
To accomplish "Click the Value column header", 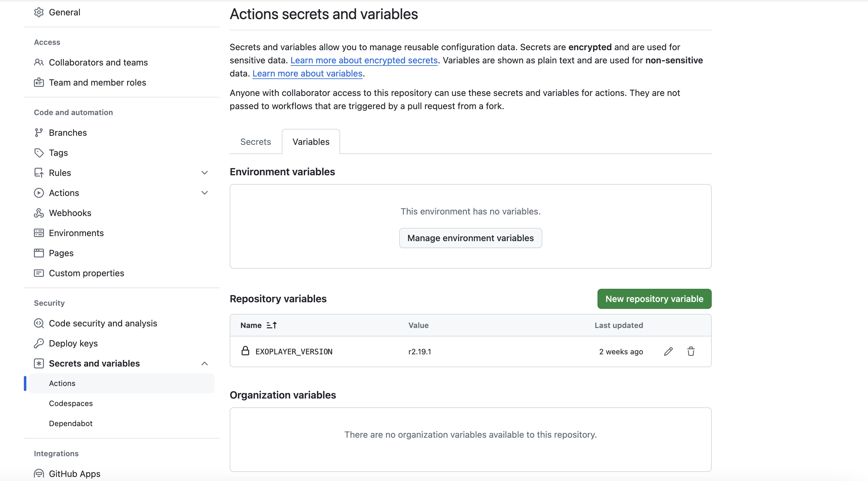I will coord(418,325).
